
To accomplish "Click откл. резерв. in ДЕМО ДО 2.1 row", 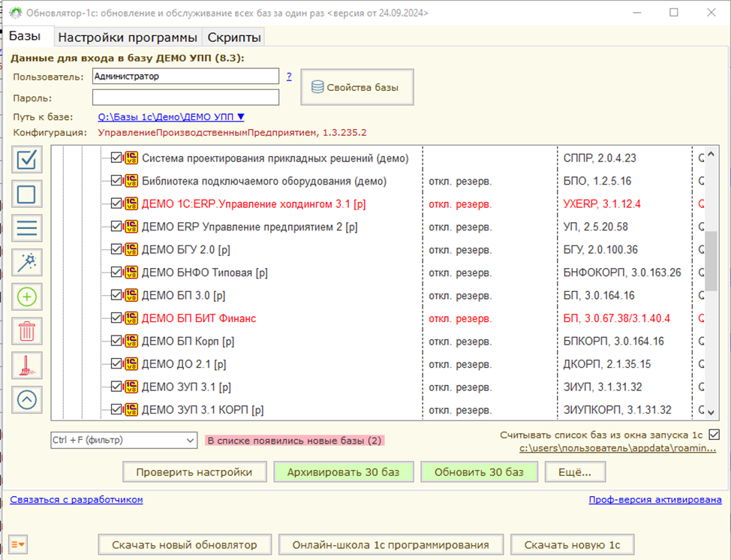I will (460, 365).
